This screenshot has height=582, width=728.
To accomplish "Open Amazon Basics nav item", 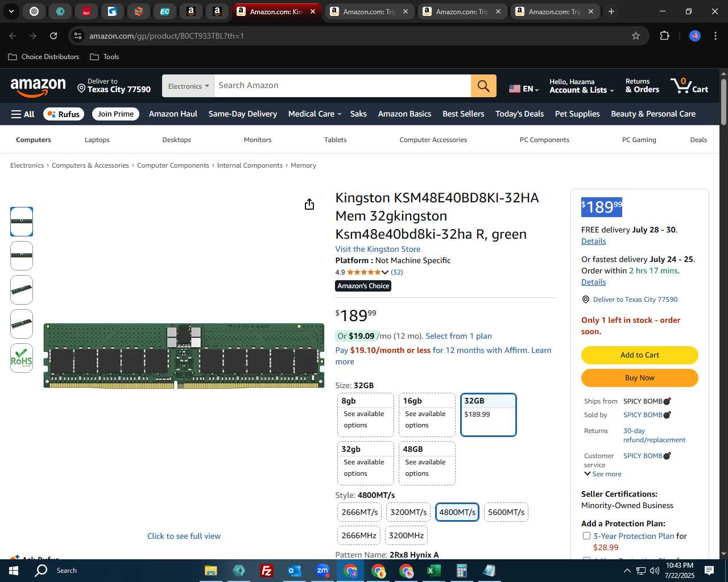I will [x=405, y=114].
